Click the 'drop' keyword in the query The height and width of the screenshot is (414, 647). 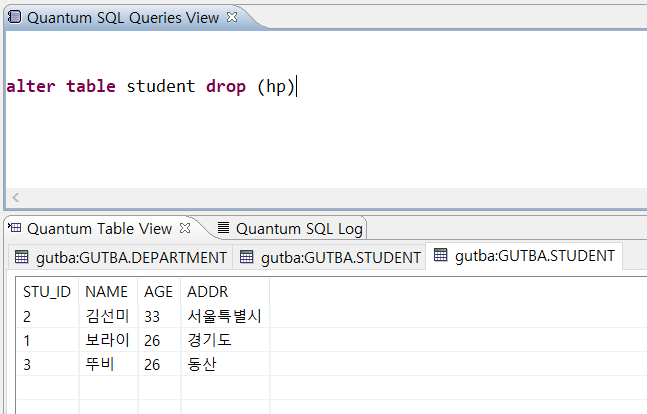(226, 86)
